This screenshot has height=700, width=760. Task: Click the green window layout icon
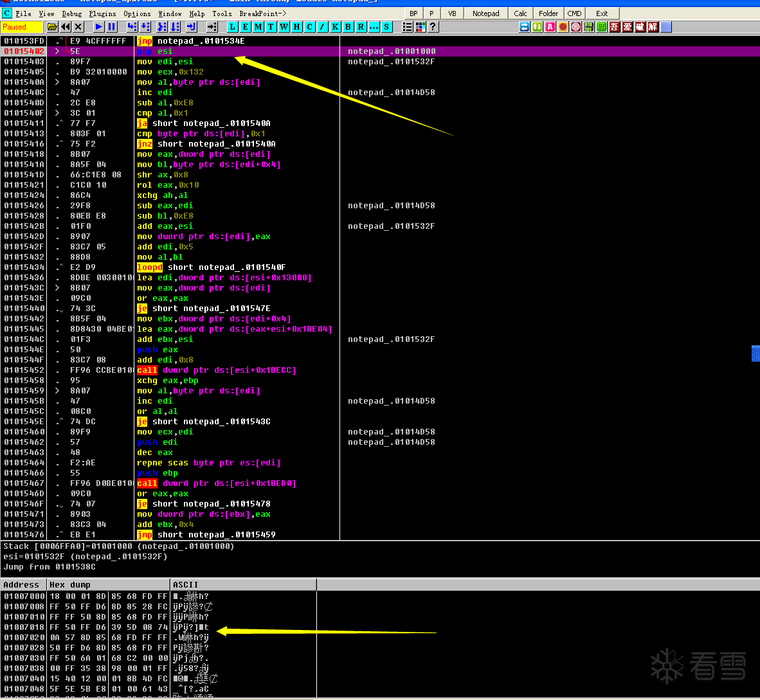coord(601,27)
